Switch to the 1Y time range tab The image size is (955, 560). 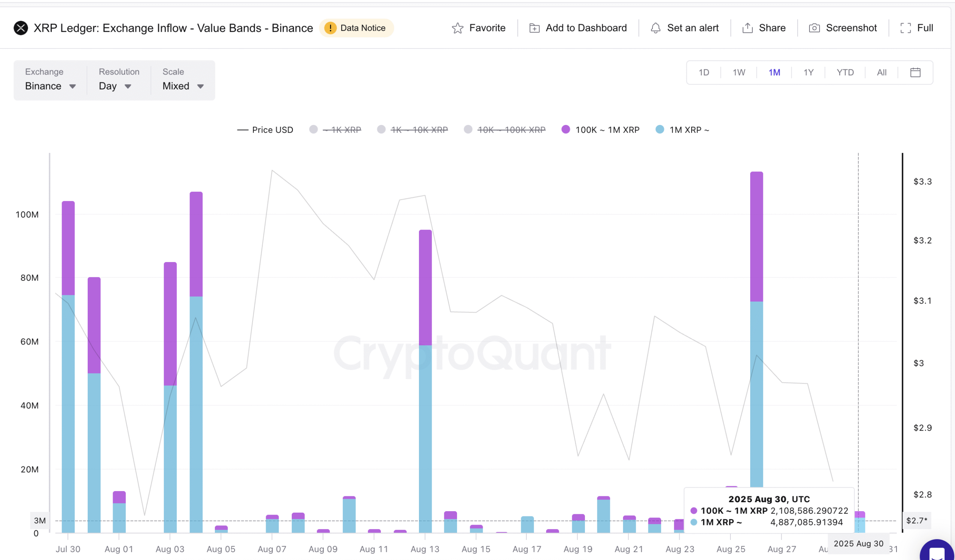808,72
